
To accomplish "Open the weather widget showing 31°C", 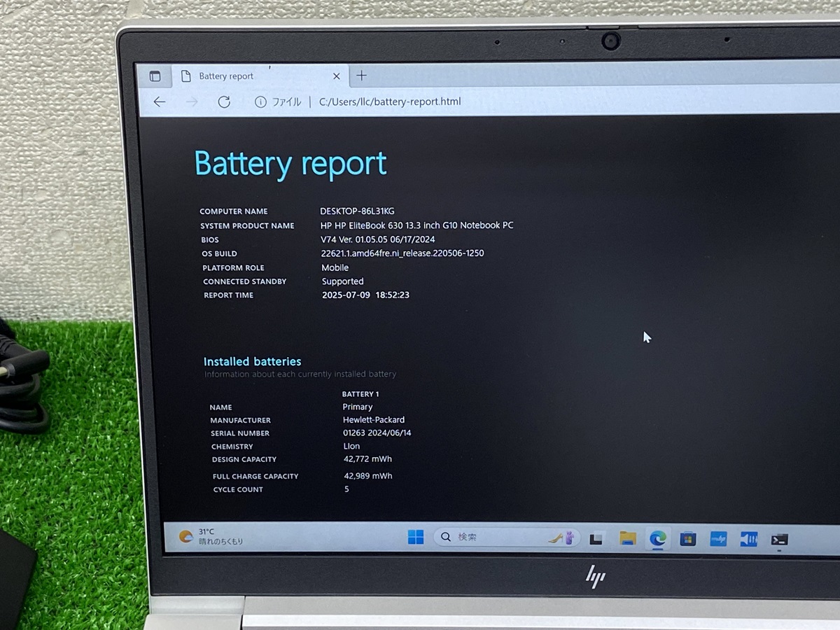I will pyautogui.click(x=211, y=536).
